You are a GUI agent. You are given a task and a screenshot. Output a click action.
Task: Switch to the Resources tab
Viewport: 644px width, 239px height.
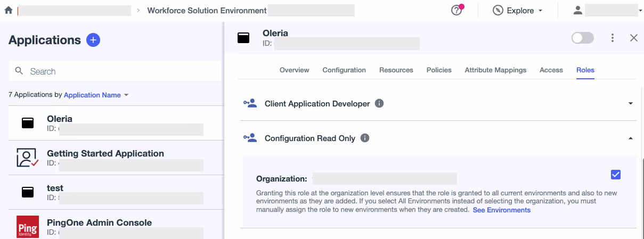[x=396, y=70]
